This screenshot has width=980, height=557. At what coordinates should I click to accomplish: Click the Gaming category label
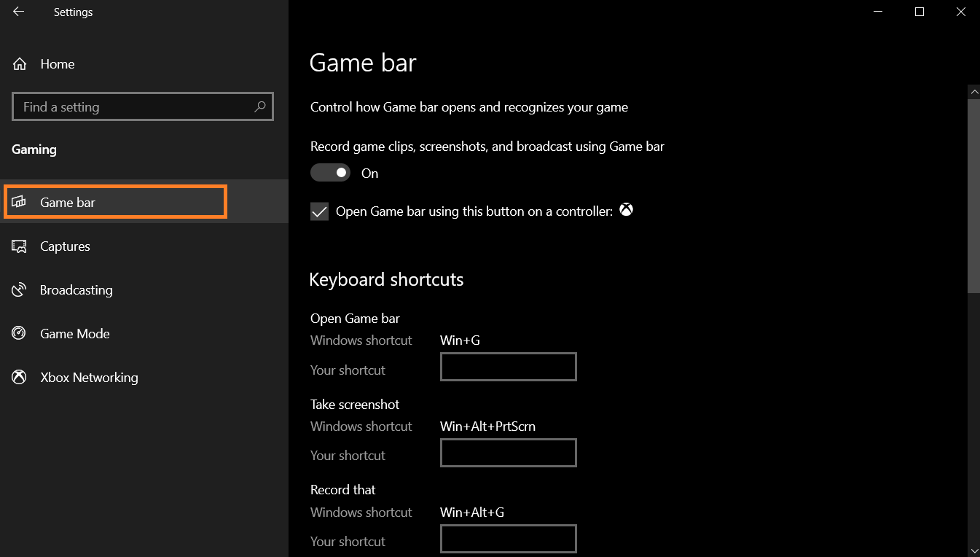coord(34,149)
